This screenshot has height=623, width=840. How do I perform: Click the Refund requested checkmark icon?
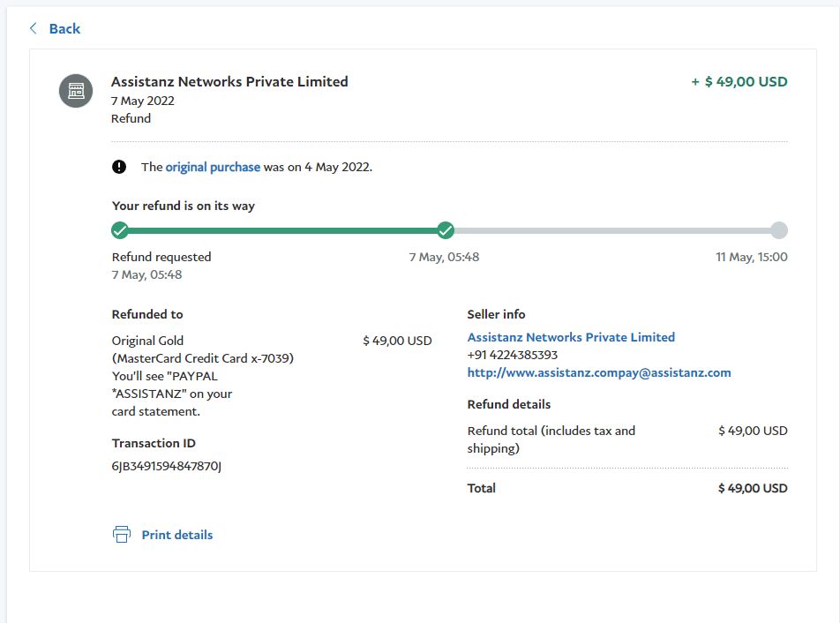pos(120,231)
